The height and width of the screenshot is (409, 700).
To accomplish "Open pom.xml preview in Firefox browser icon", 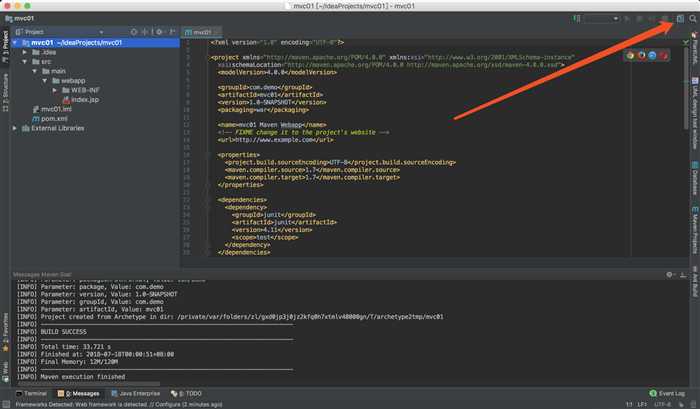I will (642, 55).
